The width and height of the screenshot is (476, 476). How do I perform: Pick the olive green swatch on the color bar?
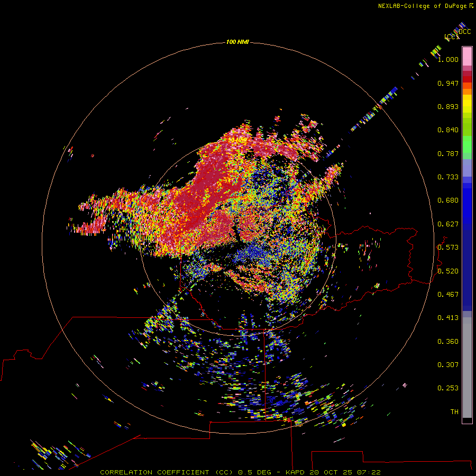(467, 126)
